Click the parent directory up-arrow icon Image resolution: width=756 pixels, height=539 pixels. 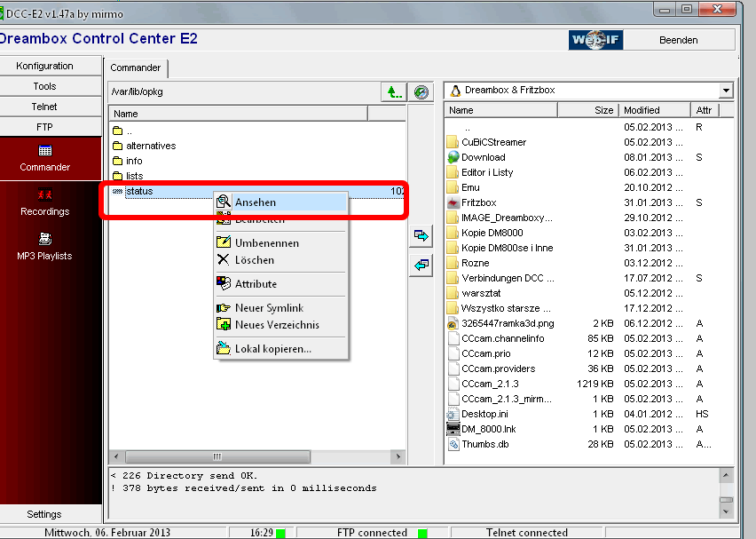point(393,91)
